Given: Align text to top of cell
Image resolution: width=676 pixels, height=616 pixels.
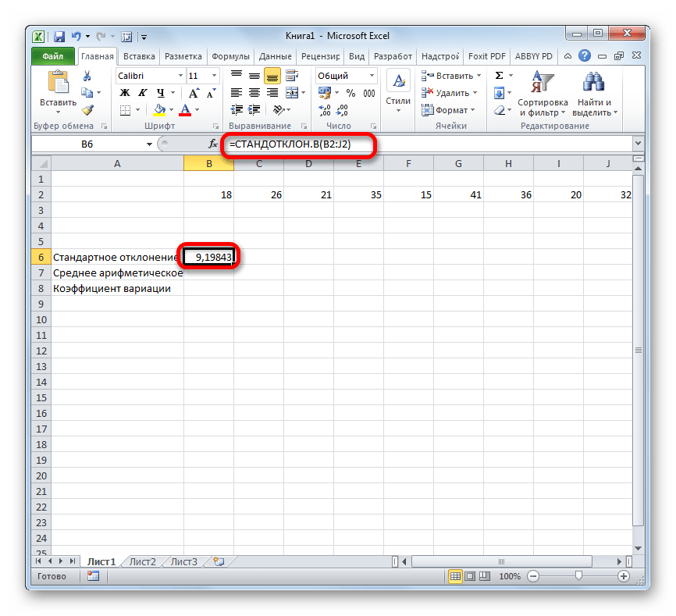Looking at the screenshot, I should pos(237,76).
